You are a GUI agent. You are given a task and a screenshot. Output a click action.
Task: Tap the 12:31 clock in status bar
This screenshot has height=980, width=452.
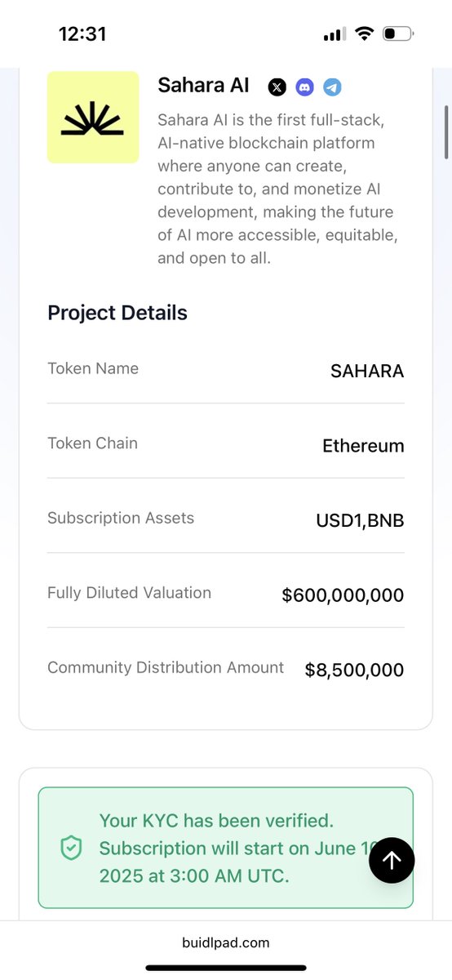pyautogui.click(x=82, y=34)
